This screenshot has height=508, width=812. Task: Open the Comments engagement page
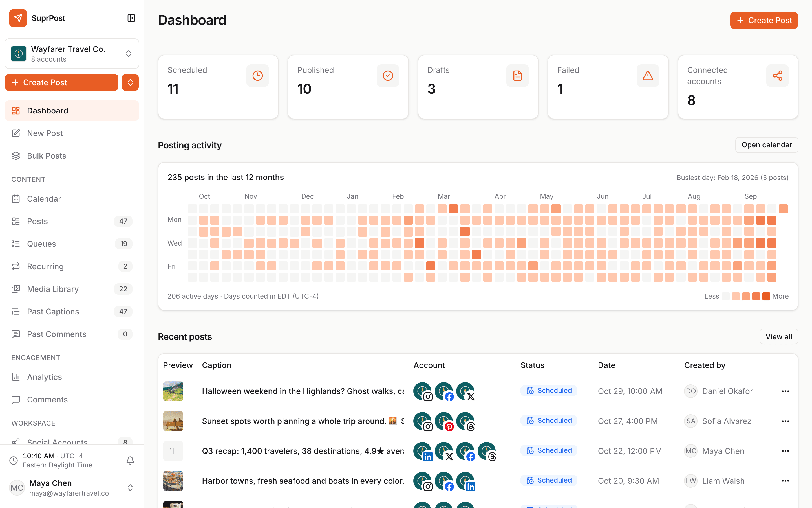tap(72, 399)
